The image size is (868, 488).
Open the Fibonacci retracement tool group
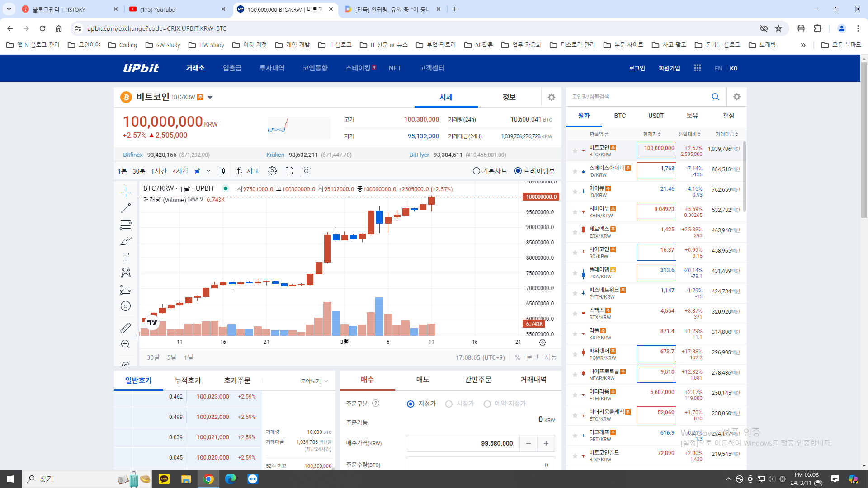pyautogui.click(x=126, y=225)
